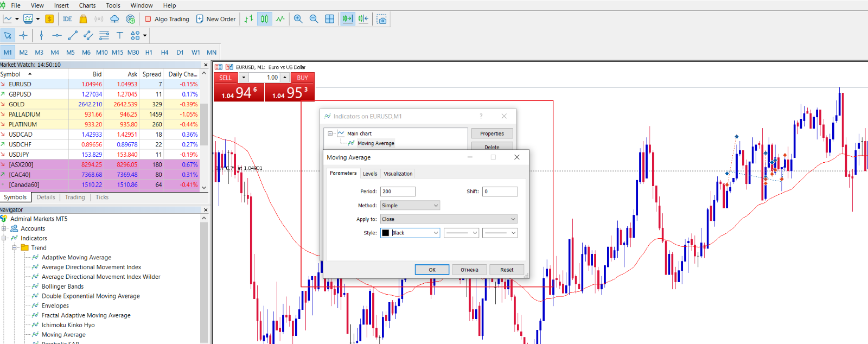Open the line width dropdown
Viewport: 868px width, 344px height.
(x=500, y=233)
